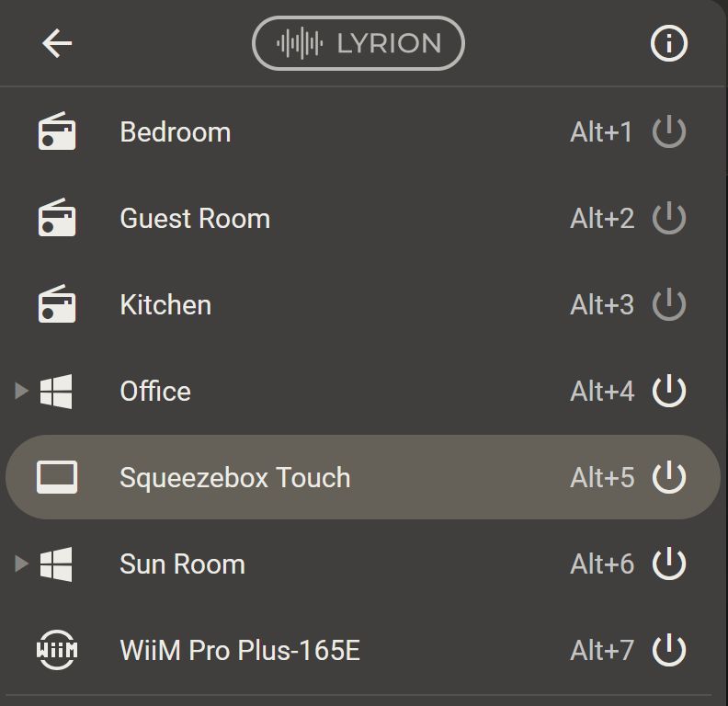Click the Office Windows logo icon
The height and width of the screenshot is (706, 728).
click(57, 392)
